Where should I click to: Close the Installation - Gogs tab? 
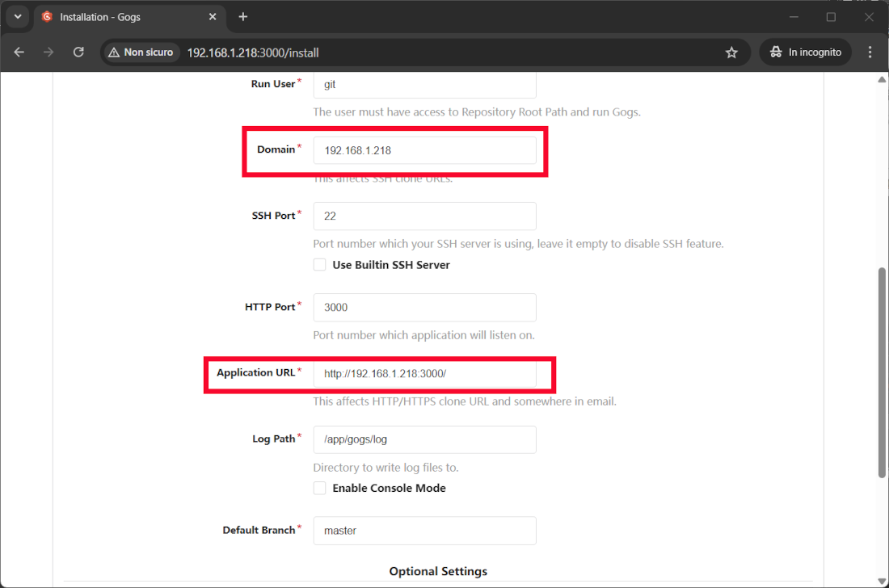click(x=213, y=17)
